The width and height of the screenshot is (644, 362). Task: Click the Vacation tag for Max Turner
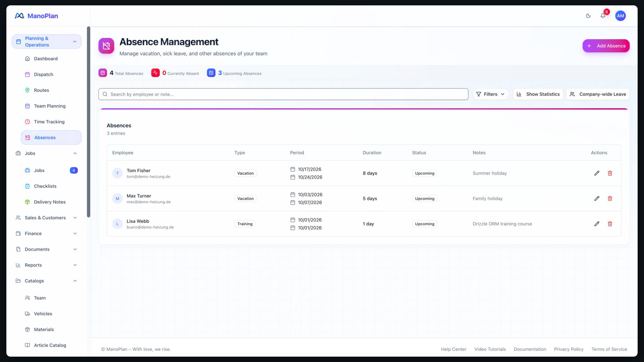245,198
